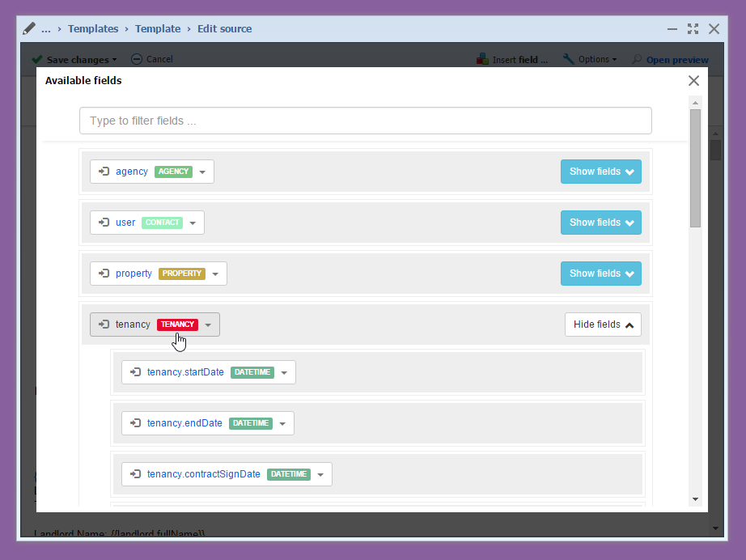Expand dropdown caret on tenancy.contractSignDate
The width and height of the screenshot is (746, 560).
tap(320, 475)
